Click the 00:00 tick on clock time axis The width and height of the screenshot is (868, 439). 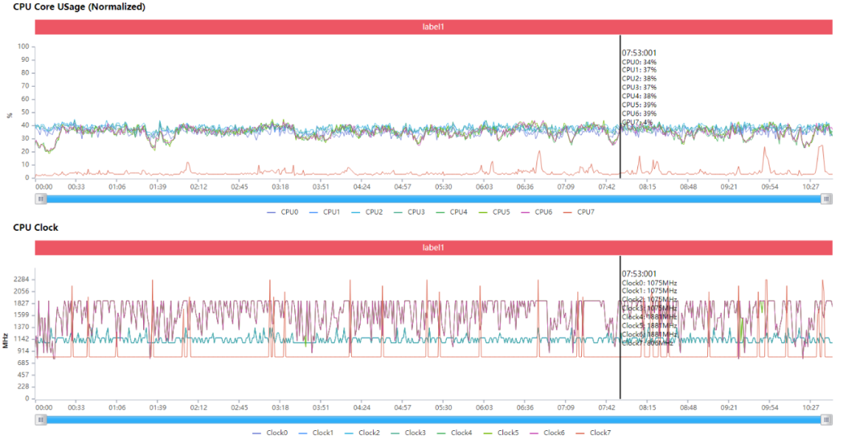click(43, 408)
